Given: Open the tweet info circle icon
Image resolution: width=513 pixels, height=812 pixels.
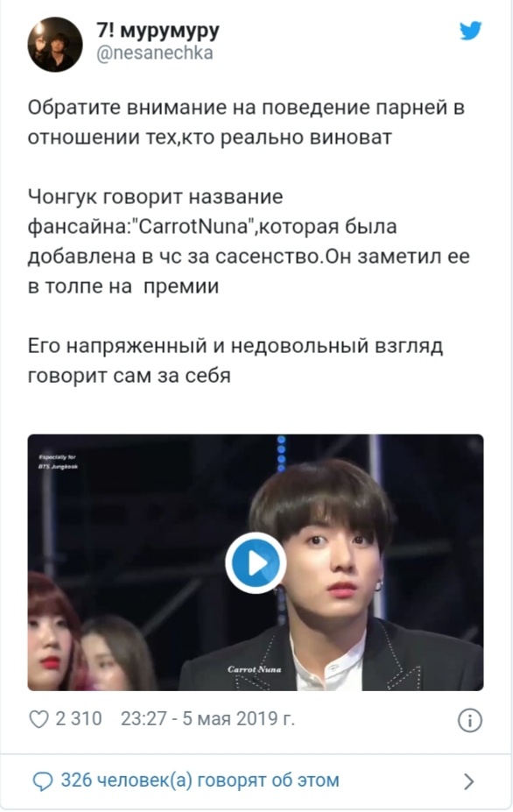Looking at the screenshot, I should (x=470, y=720).
